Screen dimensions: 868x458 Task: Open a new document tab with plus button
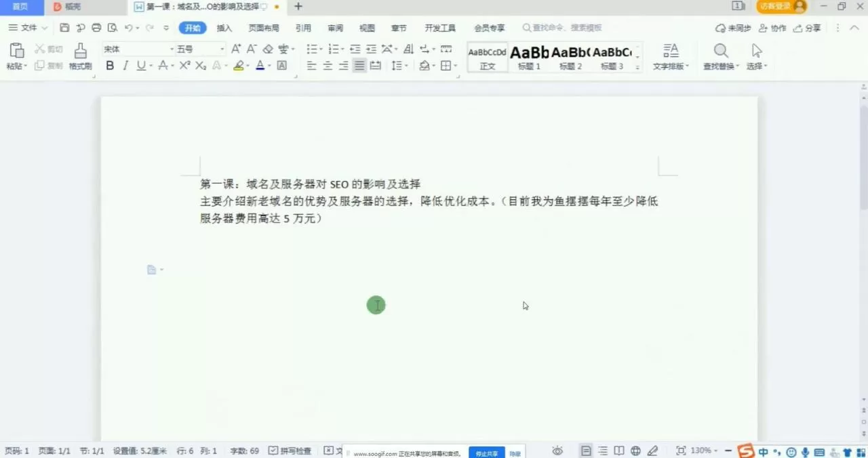pos(298,7)
